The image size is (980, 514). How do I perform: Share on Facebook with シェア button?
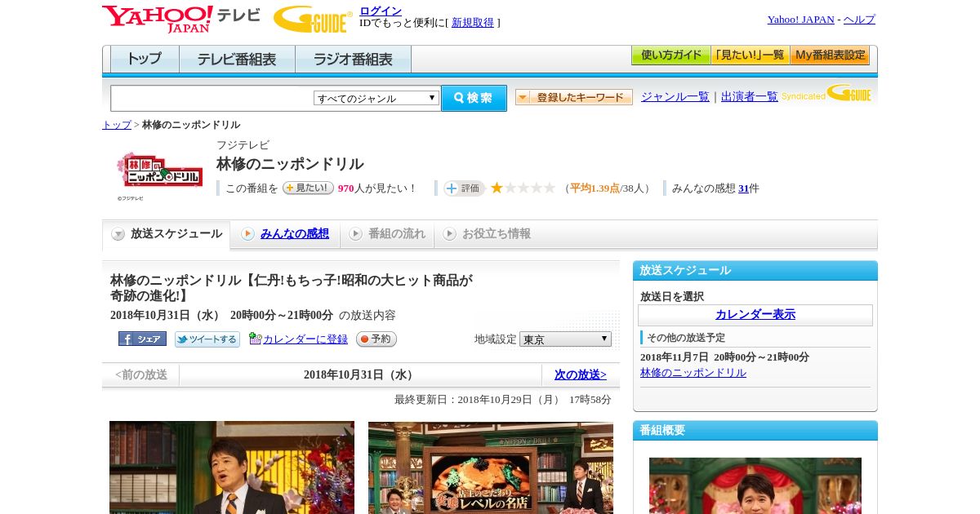tap(142, 339)
